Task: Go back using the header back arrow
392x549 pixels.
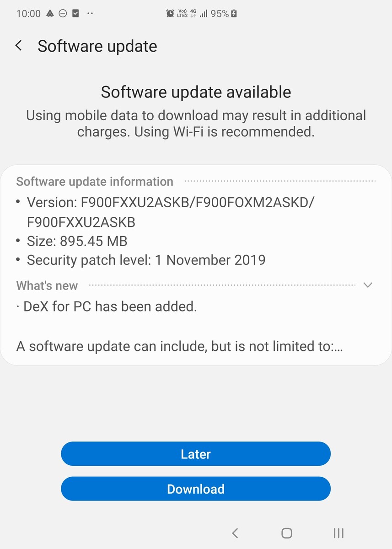Action: coord(19,46)
